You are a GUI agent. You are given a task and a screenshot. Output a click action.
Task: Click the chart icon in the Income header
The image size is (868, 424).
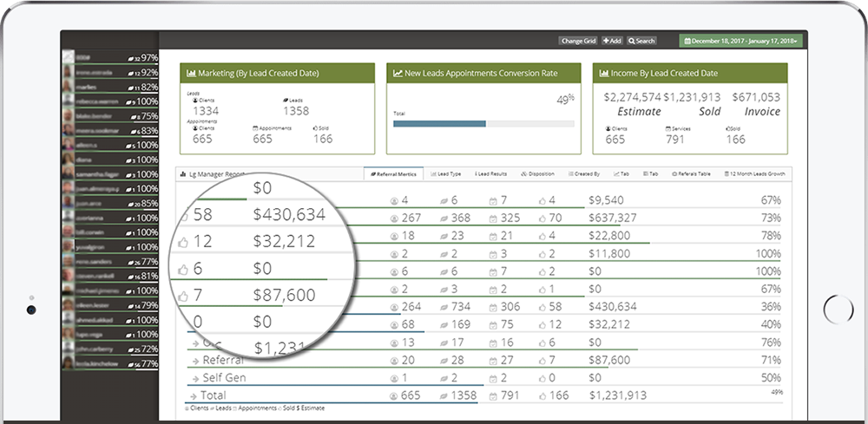tap(604, 74)
